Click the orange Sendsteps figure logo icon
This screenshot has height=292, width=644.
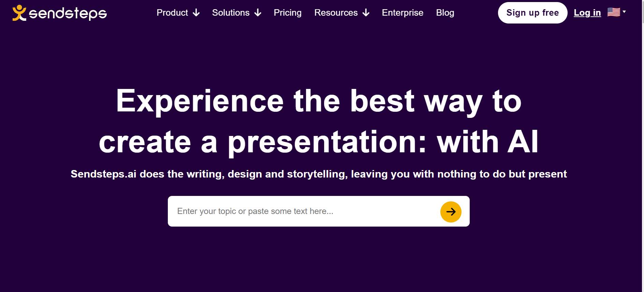click(x=19, y=13)
